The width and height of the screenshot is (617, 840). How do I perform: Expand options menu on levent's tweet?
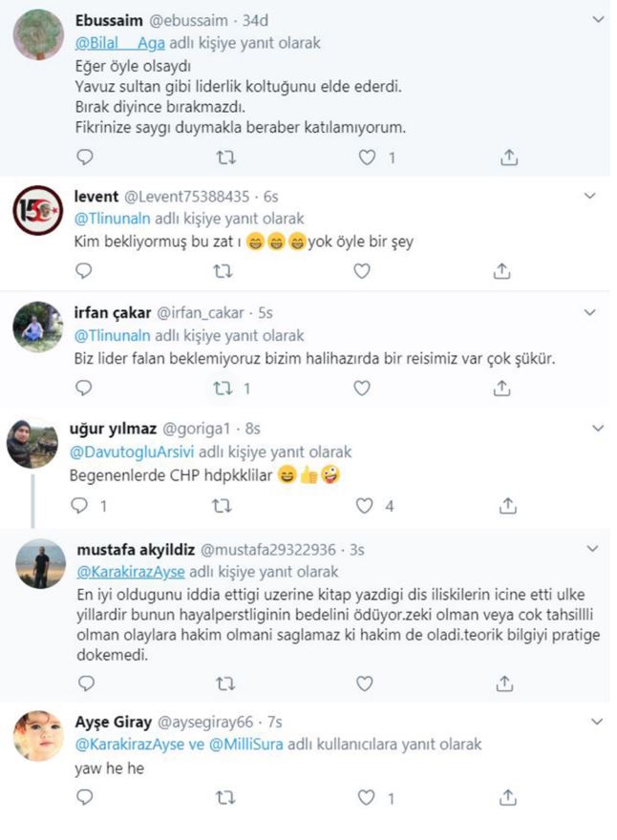tap(591, 196)
